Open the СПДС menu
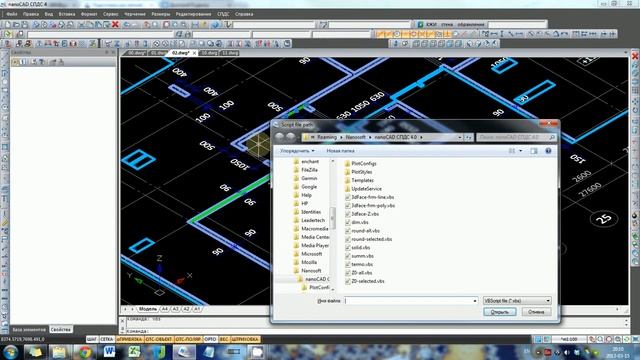Screen dimensions: 640x360 point(223,14)
